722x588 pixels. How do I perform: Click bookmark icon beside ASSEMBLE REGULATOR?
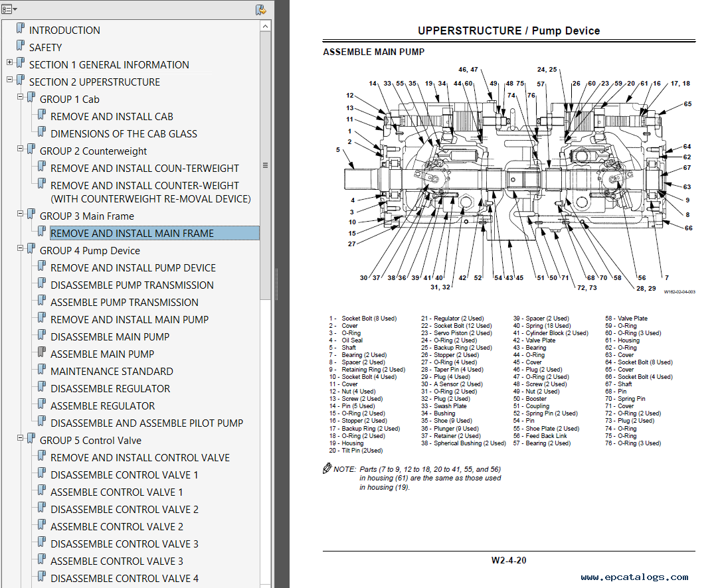click(x=41, y=404)
